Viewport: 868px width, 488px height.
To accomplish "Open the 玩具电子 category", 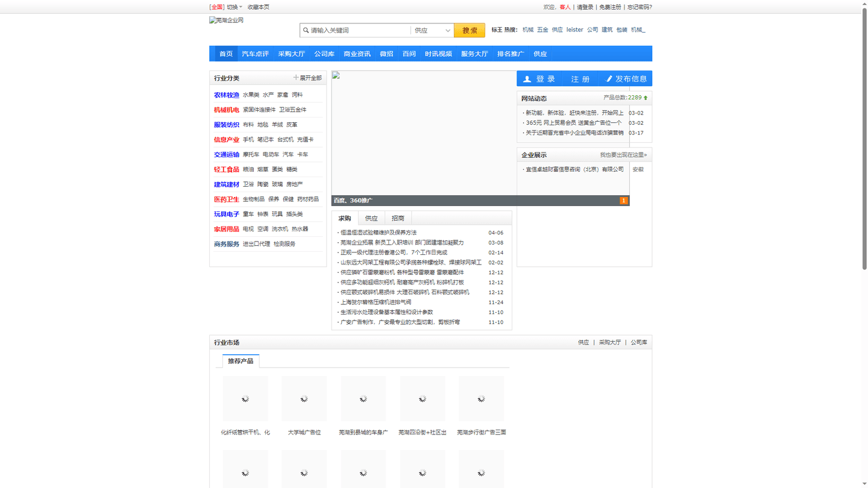I will (227, 214).
